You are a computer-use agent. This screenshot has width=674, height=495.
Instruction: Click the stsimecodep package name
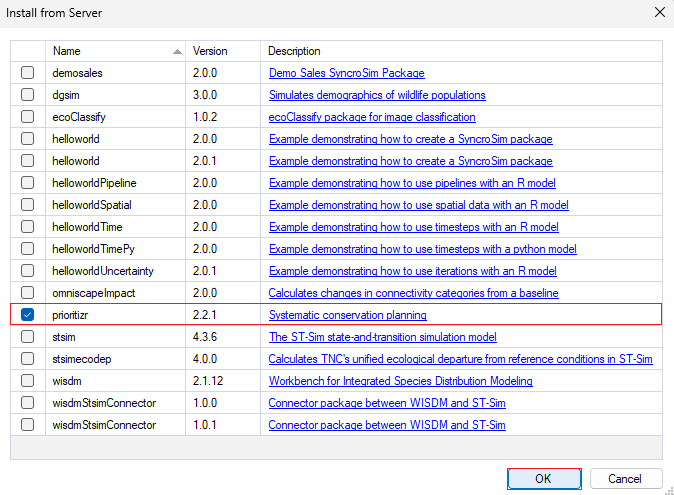click(x=82, y=359)
